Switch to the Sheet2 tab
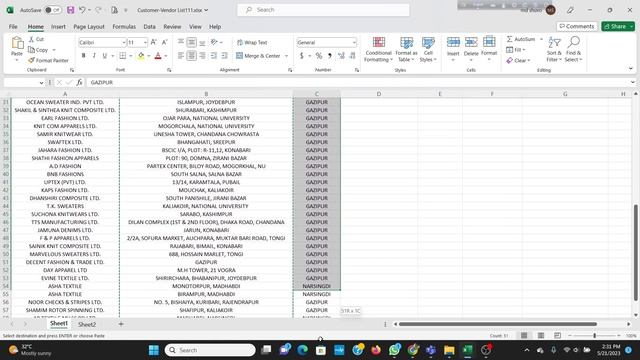Image resolution: width=640 pixels, height=360 pixels. (x=87, y=324)
